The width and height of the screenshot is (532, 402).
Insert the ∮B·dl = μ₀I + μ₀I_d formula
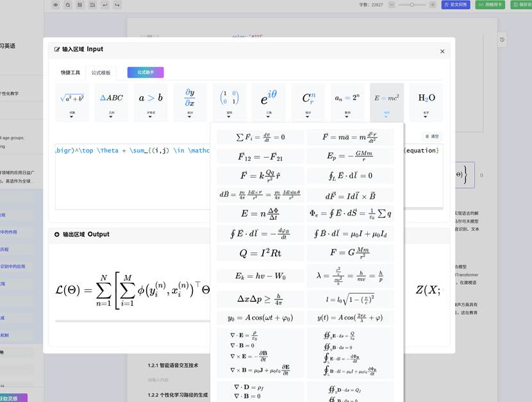(x=350, y=233)
